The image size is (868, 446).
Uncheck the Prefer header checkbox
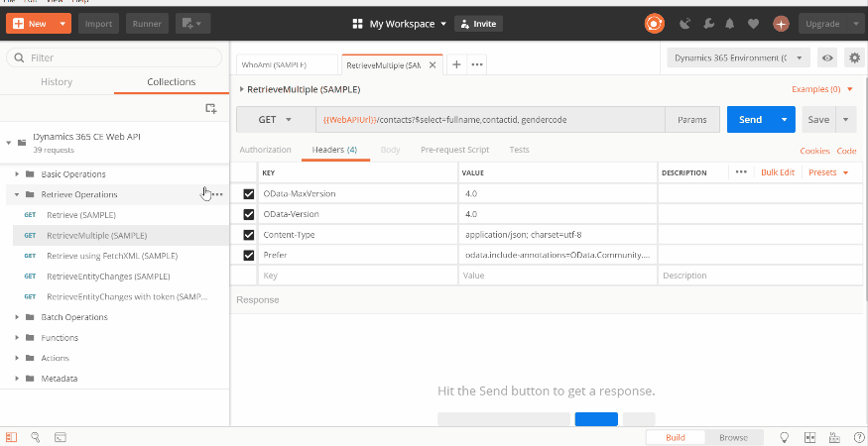(x=249, y=255)
